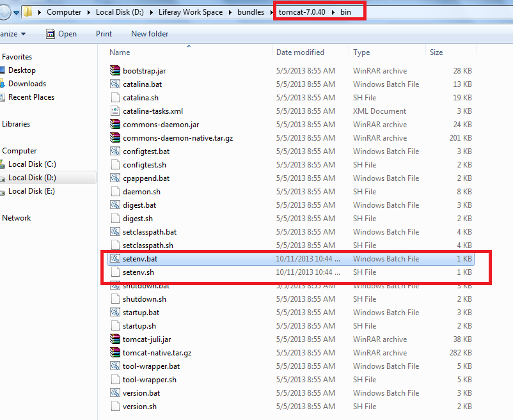Go to Liferay Work Space breadcrumb
Viewport: 513px width, 420px height.
(191, 12)
